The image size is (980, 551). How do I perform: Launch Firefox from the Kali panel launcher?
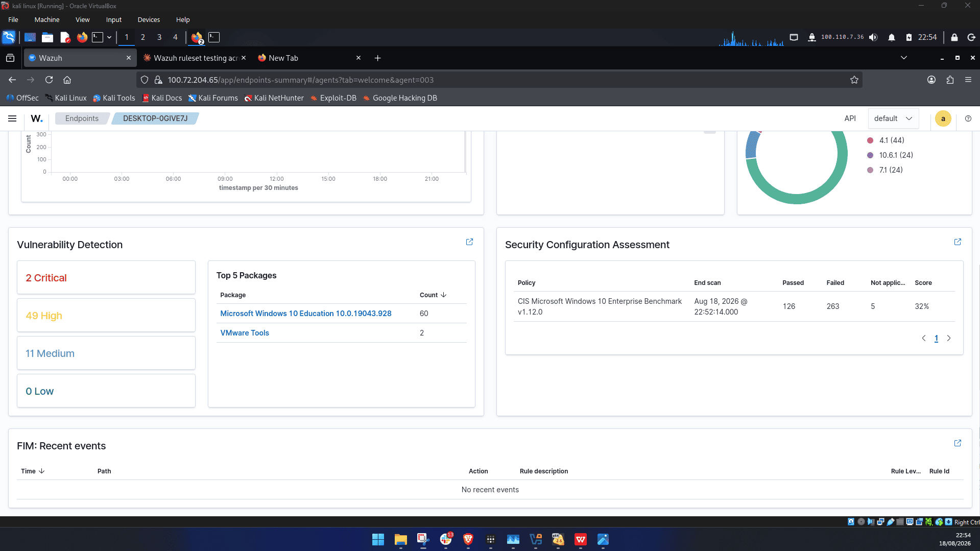(82, 37)
